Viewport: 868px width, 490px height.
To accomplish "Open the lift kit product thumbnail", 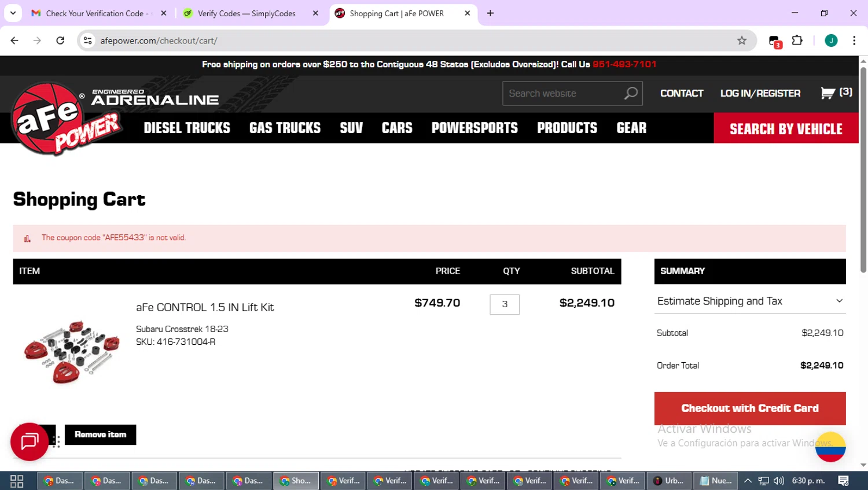I will pyautogui.click(x=72, y=352).
